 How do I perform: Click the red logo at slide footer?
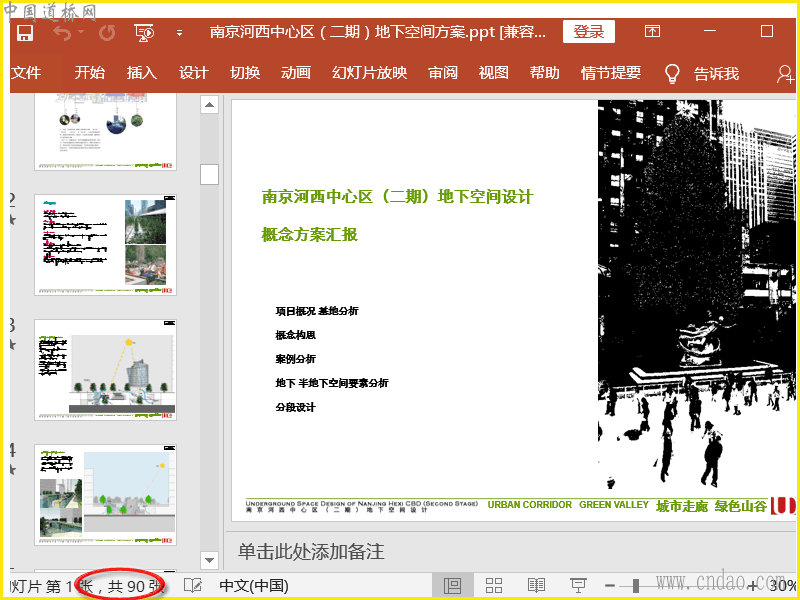point(783,505)
